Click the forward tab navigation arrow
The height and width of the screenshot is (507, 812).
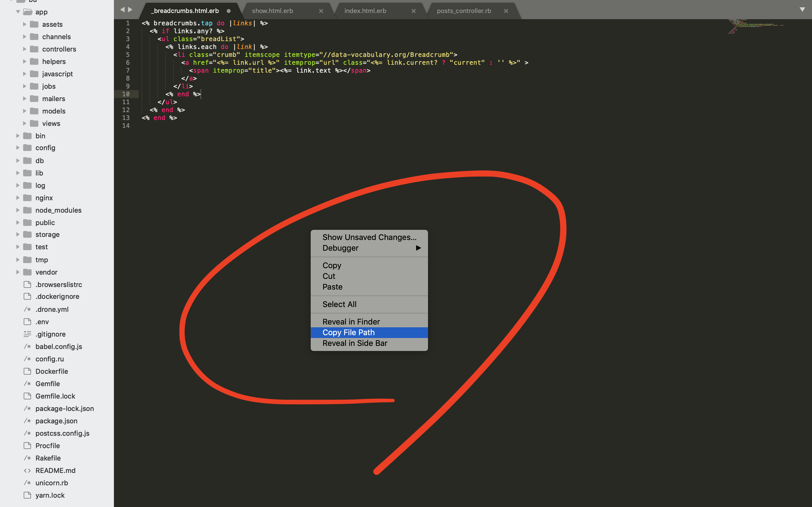[130, 10]
